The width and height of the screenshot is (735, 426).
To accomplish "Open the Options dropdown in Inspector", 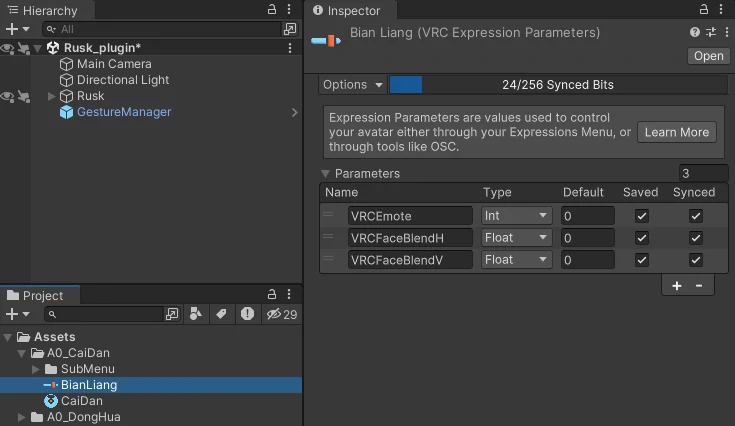I will [354, 85].
